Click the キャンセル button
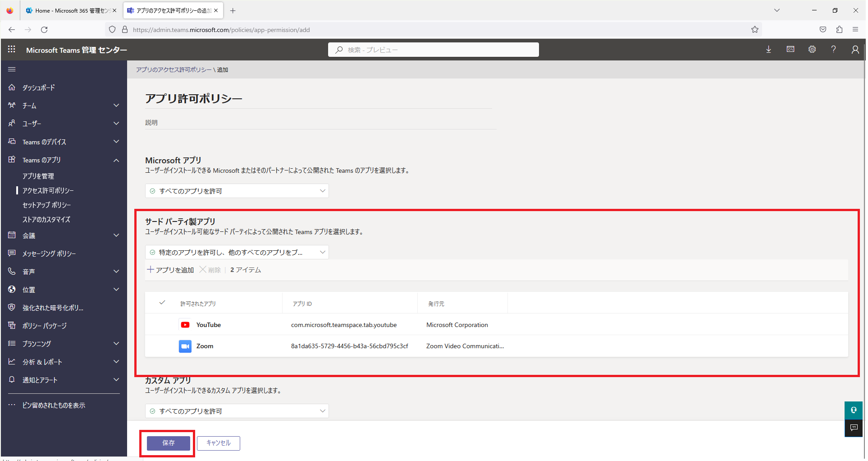The width and height of the screenshot is (868, 461). (219, 443)
